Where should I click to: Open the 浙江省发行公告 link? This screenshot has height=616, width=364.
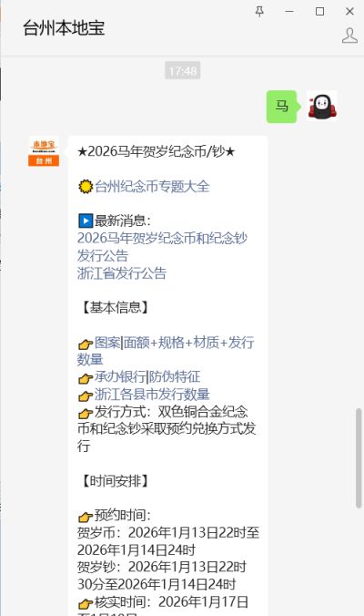(x=122, y=273)
